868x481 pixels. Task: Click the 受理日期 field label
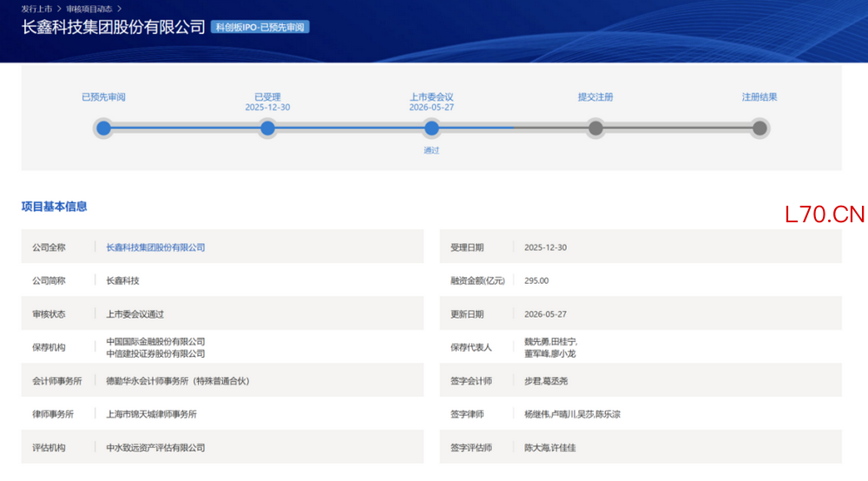point(467,247)
